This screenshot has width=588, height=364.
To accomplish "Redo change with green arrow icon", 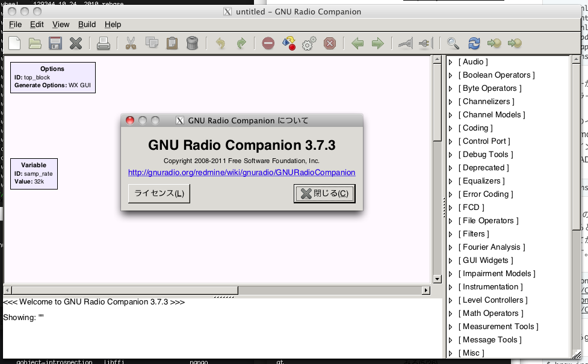I will coord(241,43).
